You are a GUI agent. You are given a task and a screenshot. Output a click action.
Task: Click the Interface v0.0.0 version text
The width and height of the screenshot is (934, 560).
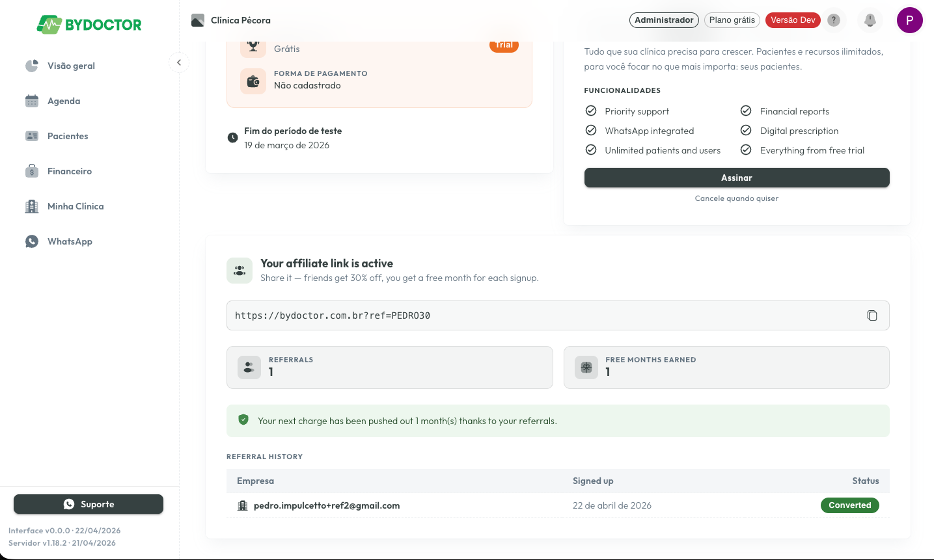tap(64, 531)
